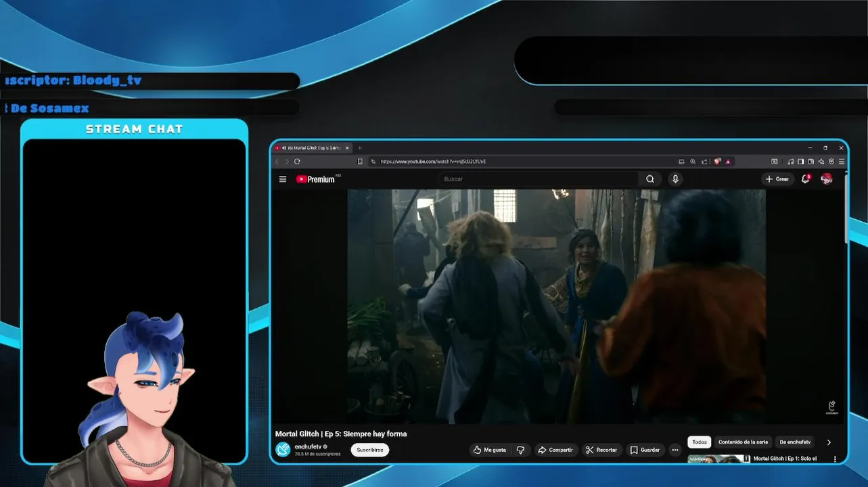The width and height of the screenshot is (868, 487).
Task: Open Brave wallet icon in toolbar
Action: tap(810, 162)
